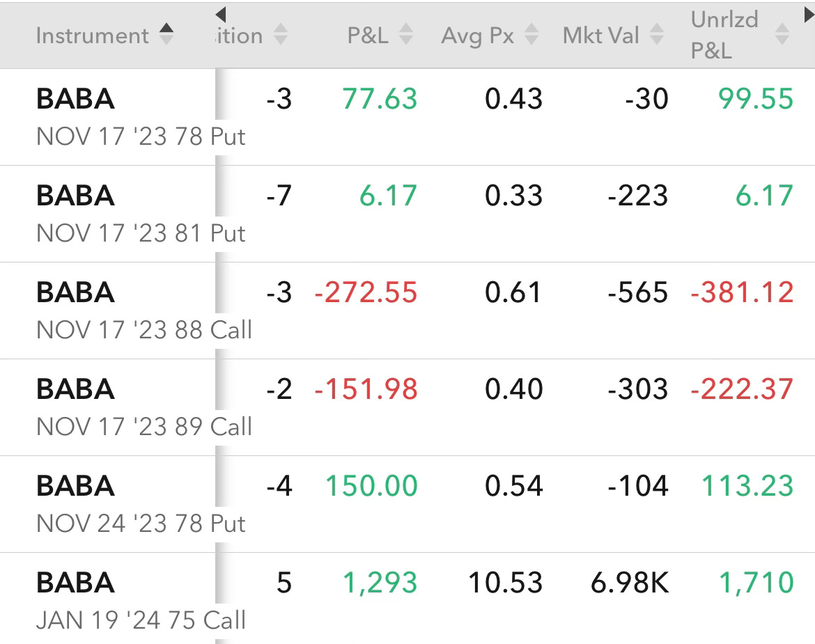Click the market value 6.98K

[630, 583]
